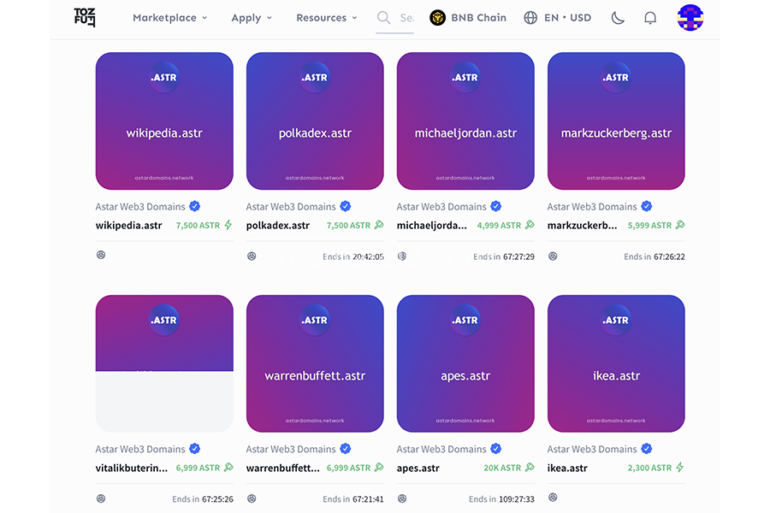Click Astar Web3 Domains link above apes.astr
770x513 pixels.
click(x=438, y=449)
